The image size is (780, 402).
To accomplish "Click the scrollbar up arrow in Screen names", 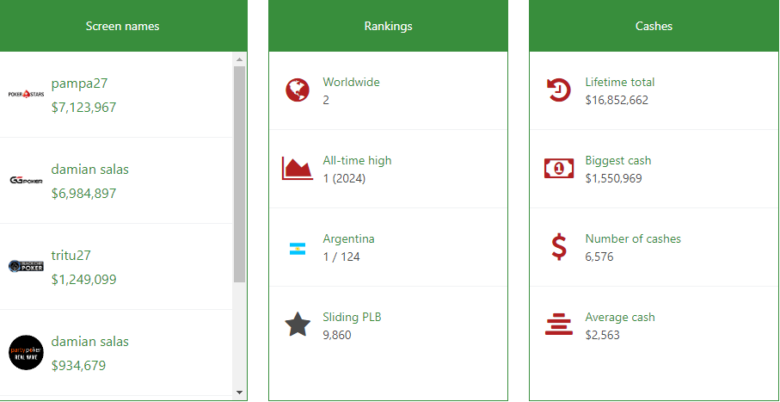I will (239, 59).
